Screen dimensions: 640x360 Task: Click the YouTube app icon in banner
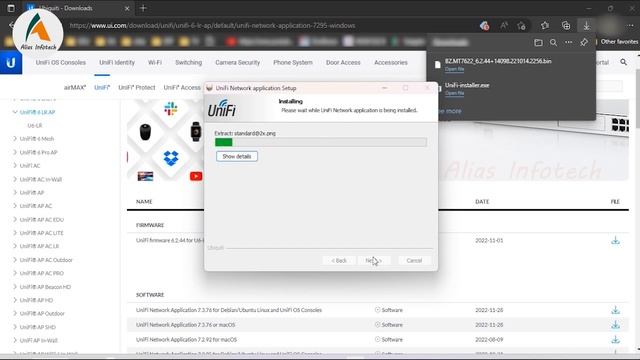[196, 176]
